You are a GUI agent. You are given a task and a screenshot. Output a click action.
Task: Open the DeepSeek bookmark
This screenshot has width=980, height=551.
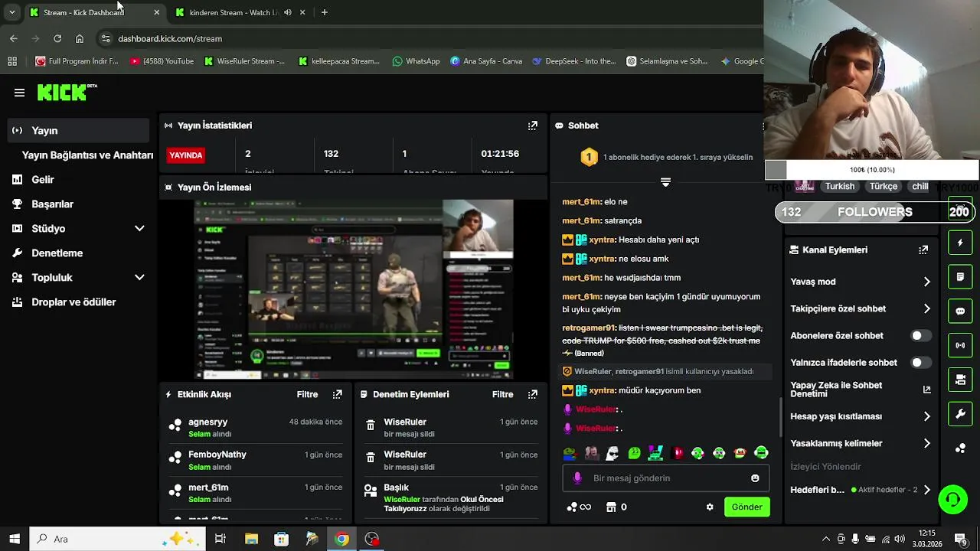click(573, 61)
